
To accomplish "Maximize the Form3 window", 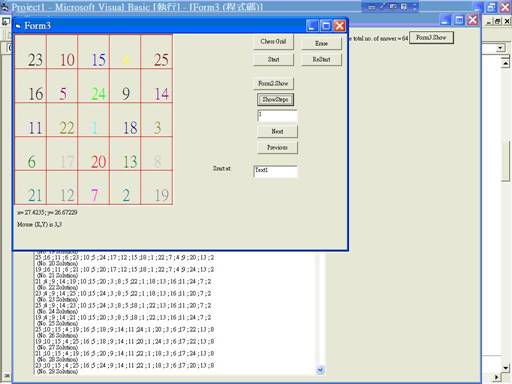I will 326,26.
